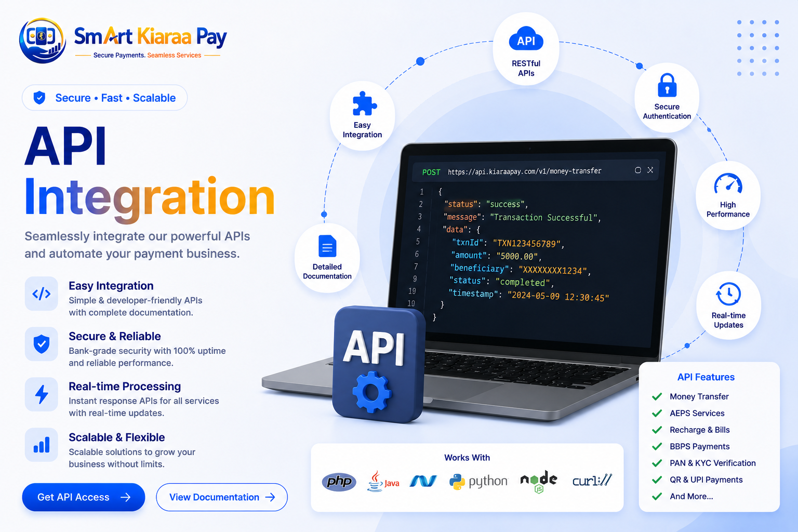Click the code brackets icon beside Easy Integration
Image resolution: width=798 pixels, height=532 pixels.
(x=42, y=294)
